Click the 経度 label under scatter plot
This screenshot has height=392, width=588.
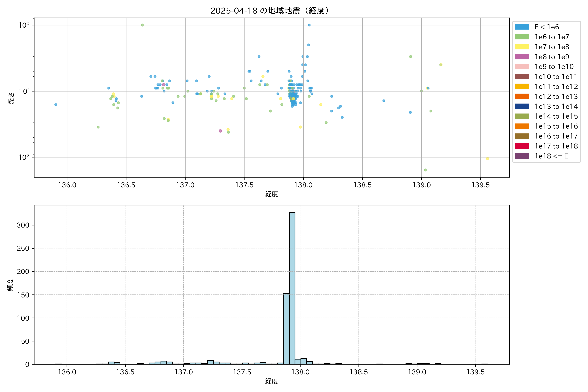[x=271, y=194]
